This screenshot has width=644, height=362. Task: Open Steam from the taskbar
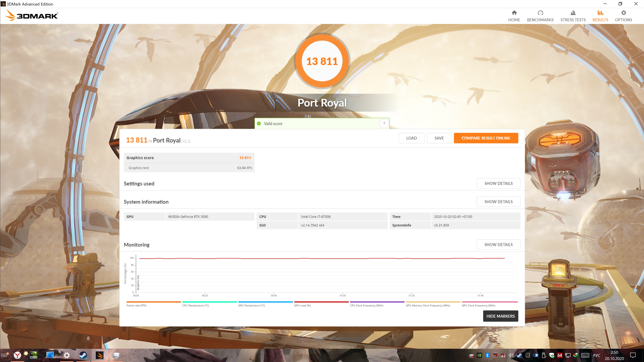pyautogui.click(x=83, y=355)
